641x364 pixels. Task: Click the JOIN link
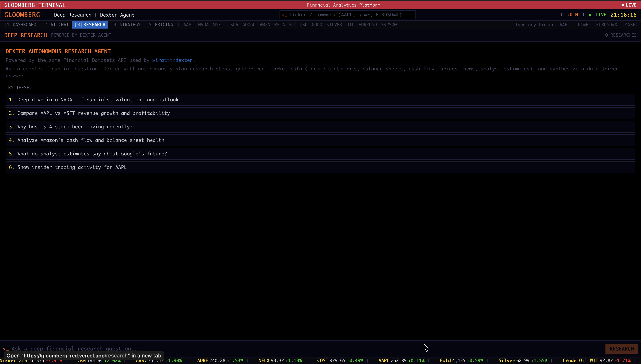pos(572,15)
